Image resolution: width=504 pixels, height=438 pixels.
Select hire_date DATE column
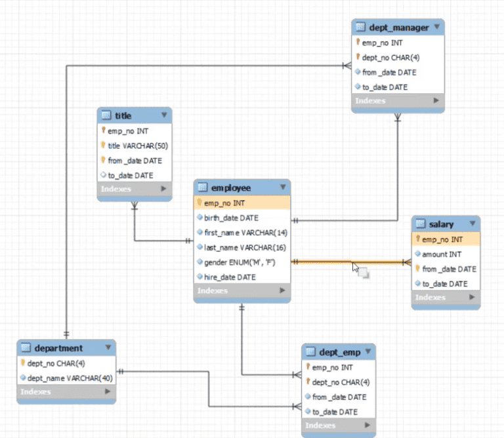click(x=242, y=277)
